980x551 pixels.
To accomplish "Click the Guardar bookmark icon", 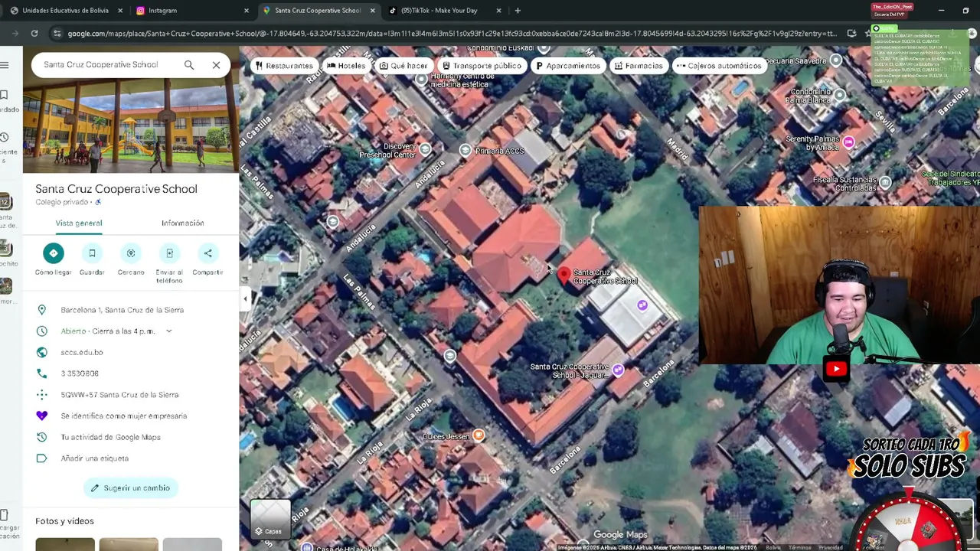I will (92, 253).
